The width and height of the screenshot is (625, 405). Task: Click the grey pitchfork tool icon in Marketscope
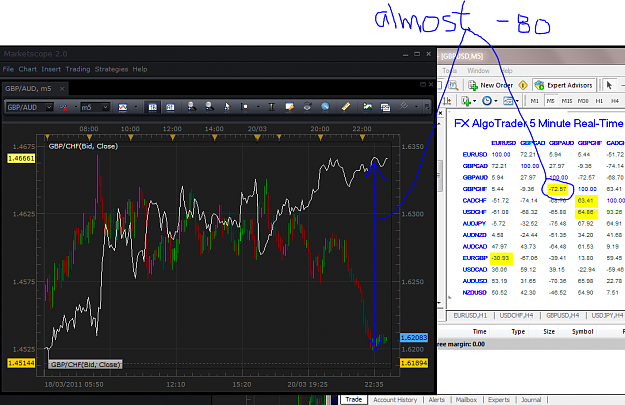pos(403,106)
